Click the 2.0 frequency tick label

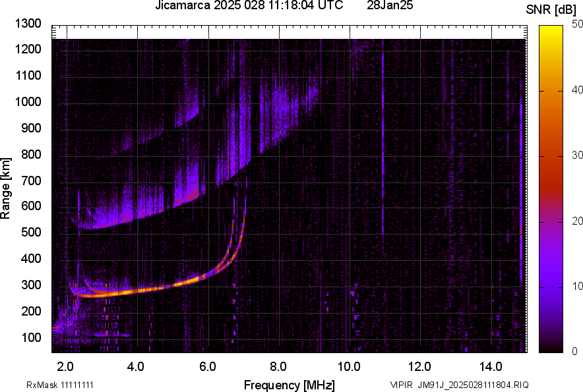pos(65,365)
